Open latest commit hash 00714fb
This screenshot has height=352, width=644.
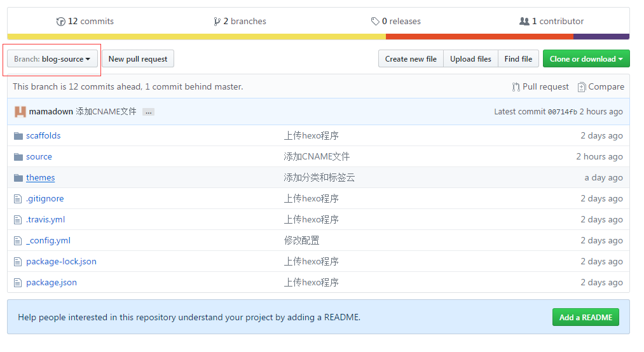click(x=562, y=112)
